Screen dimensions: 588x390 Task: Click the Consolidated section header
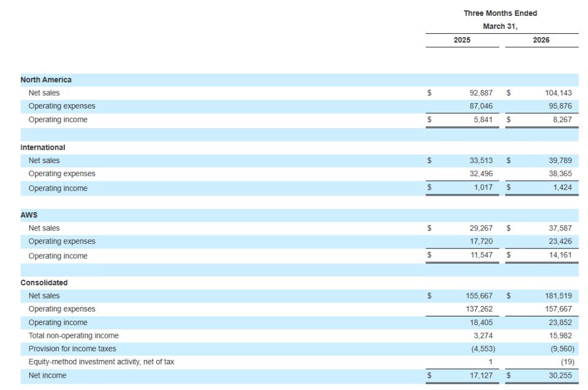[44, 282]
